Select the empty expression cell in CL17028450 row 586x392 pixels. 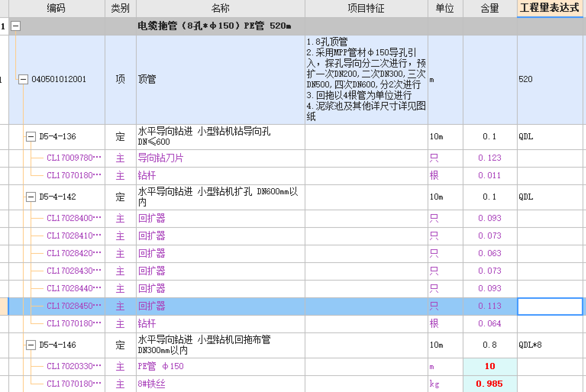tap(550, 307)
